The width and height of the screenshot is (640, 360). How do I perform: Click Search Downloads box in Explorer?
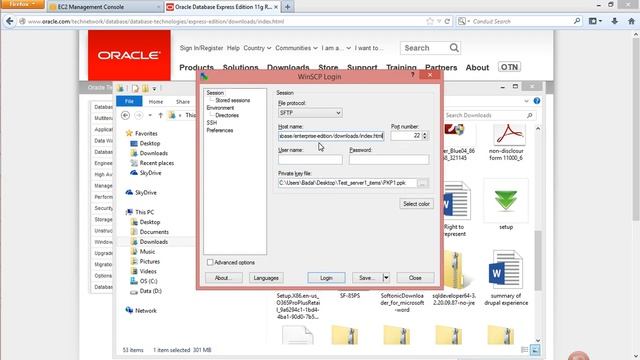(488, 116)
